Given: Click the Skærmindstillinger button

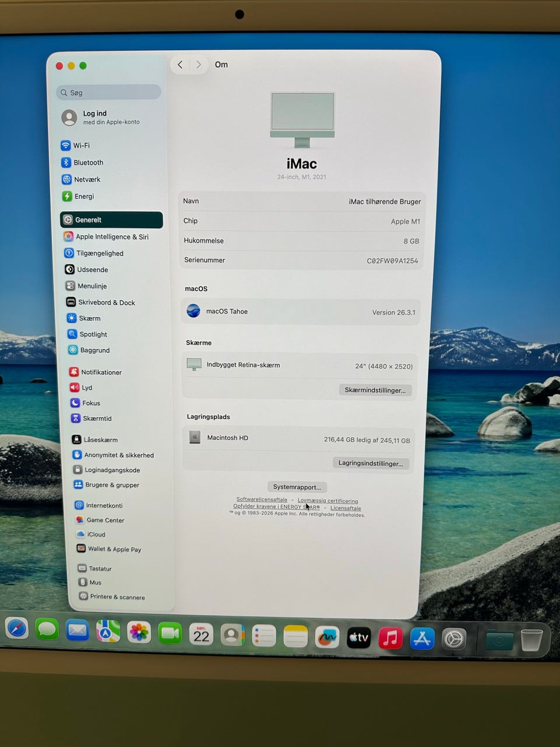Looking at the screenshot, I should [x=375, y=390].
